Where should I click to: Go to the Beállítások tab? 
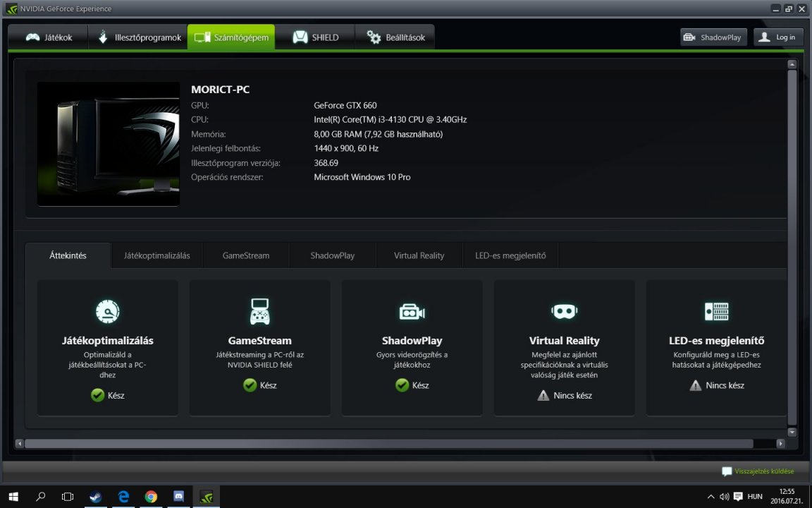tap(395, 37)
